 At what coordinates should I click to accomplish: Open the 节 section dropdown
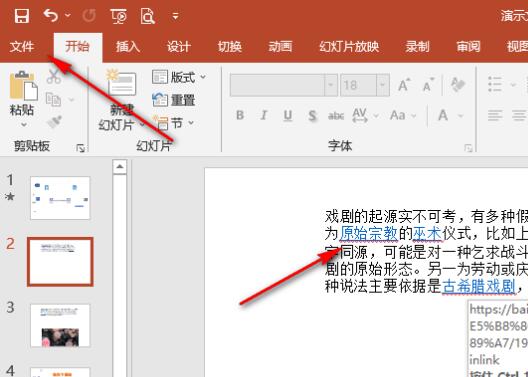pos(173,123)
